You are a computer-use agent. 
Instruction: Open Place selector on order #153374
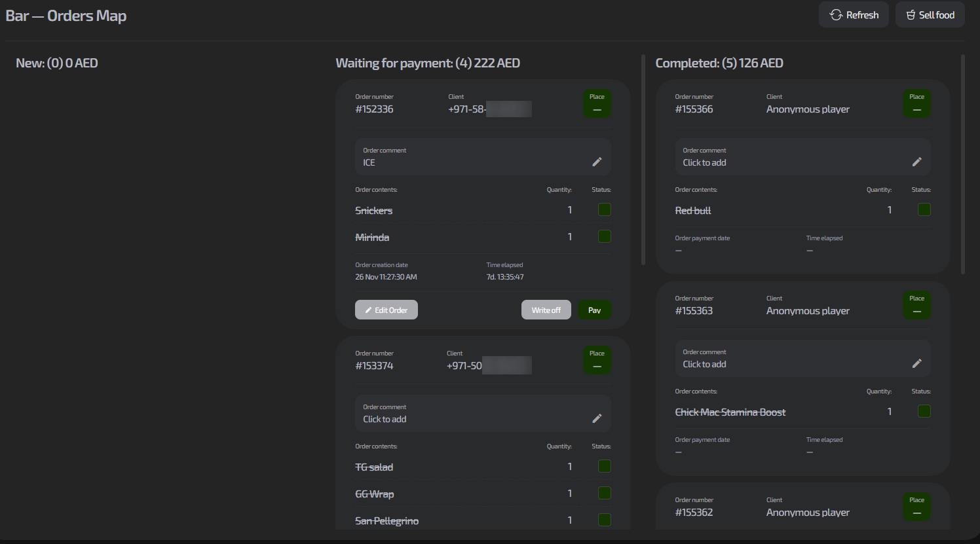point(597,361)
